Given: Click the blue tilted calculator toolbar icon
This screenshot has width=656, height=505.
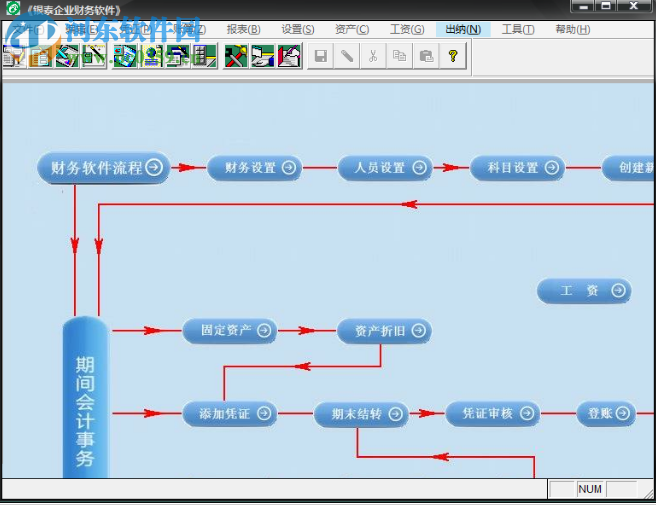Looking at the screenshot, I should point(125,56).
